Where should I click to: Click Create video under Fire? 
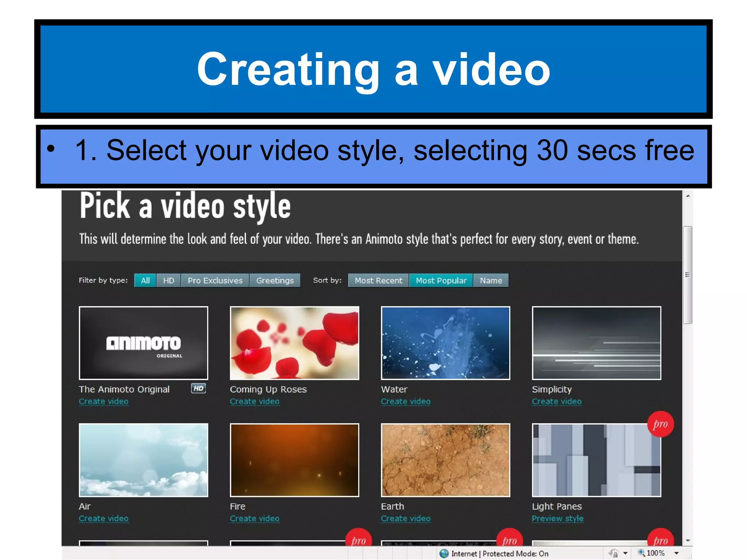click(x=255, y=518)
